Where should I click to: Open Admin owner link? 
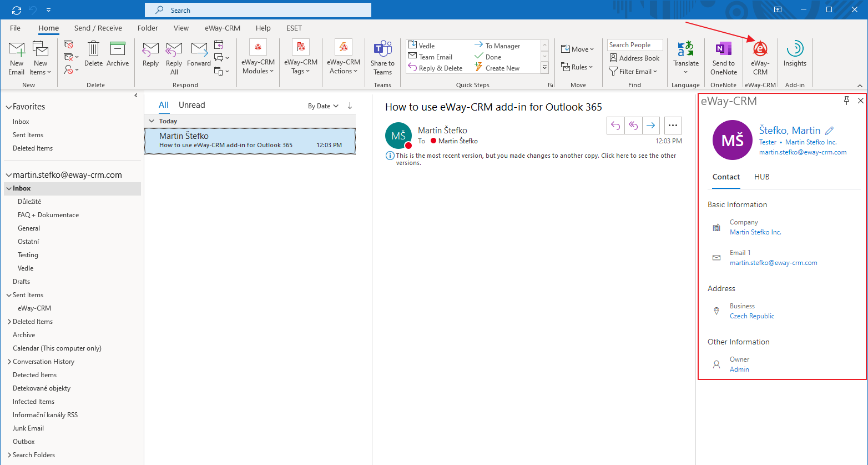tap(739, 369)
